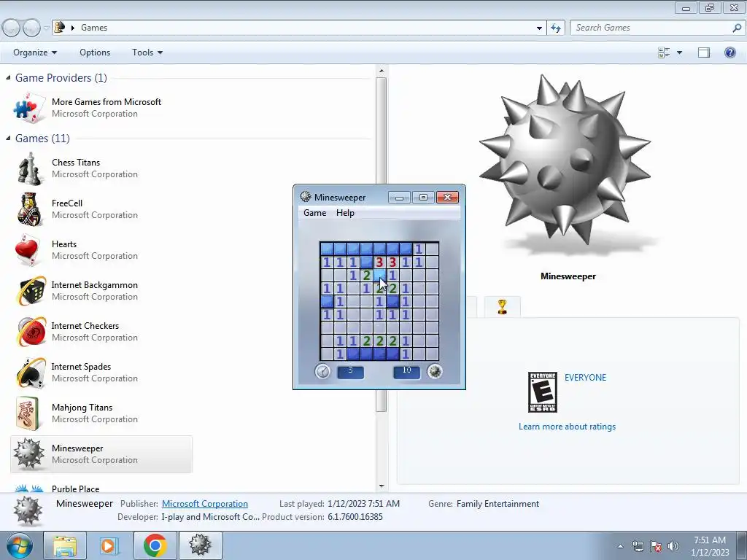The height and width of the screenshot is (560, 747).
Task: Open the Organize dropdown
Action: (35, 52)
